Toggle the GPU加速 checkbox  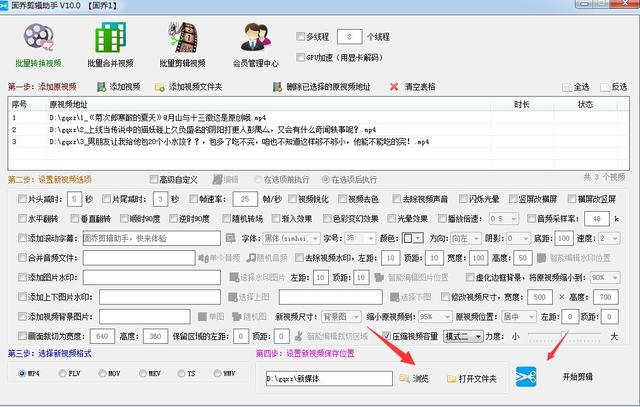click(301, 58)
